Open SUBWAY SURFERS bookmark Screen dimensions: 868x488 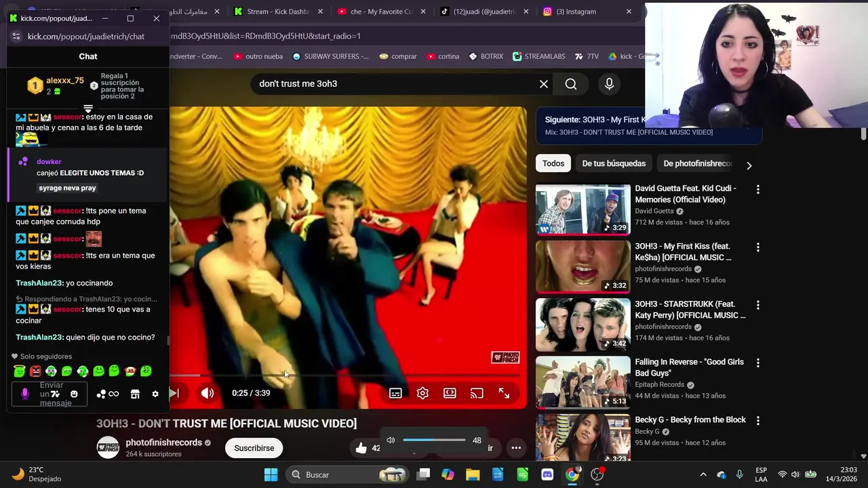coord(330,56)
